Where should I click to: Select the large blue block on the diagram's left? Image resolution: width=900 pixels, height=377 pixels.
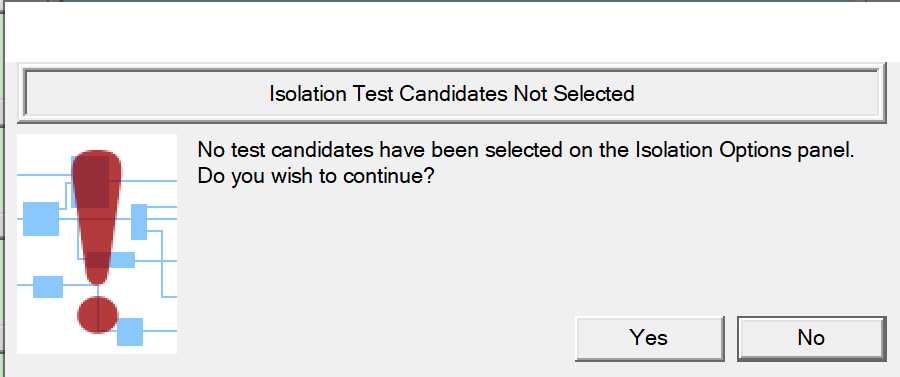41,219
